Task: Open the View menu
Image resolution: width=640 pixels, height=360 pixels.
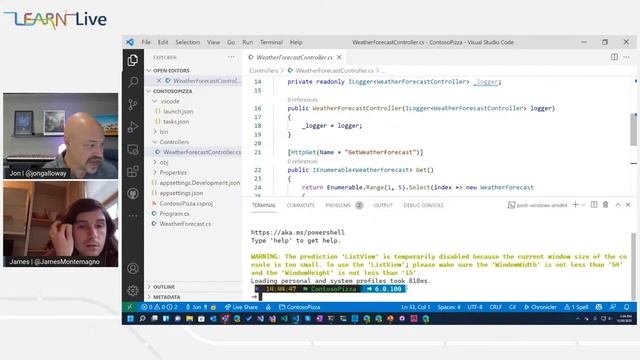Action: (213, 42)
